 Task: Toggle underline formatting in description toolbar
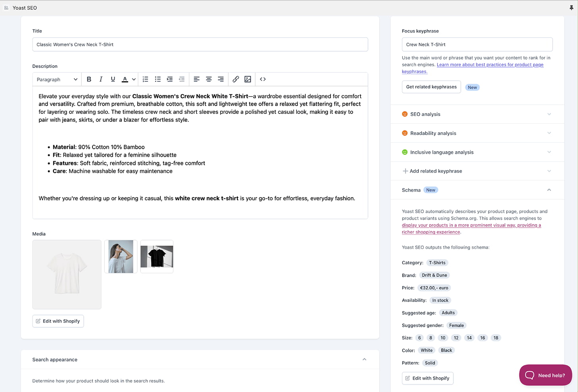(113, 79)
